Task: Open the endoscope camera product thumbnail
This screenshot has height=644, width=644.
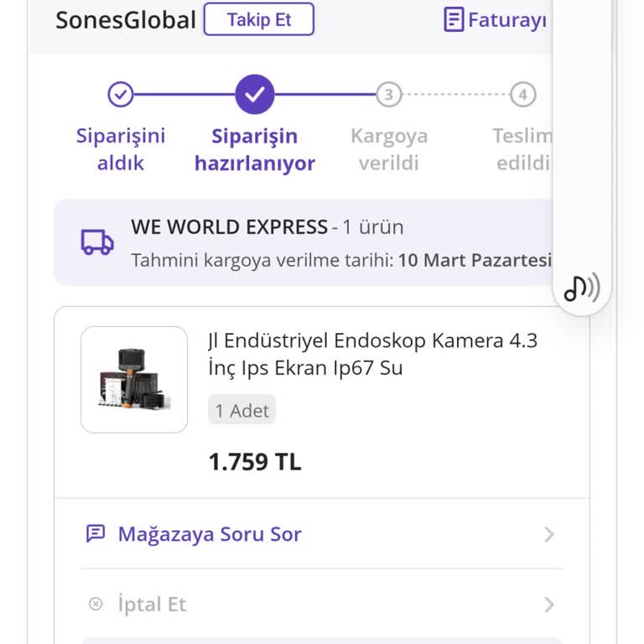Action: [134, 380]
